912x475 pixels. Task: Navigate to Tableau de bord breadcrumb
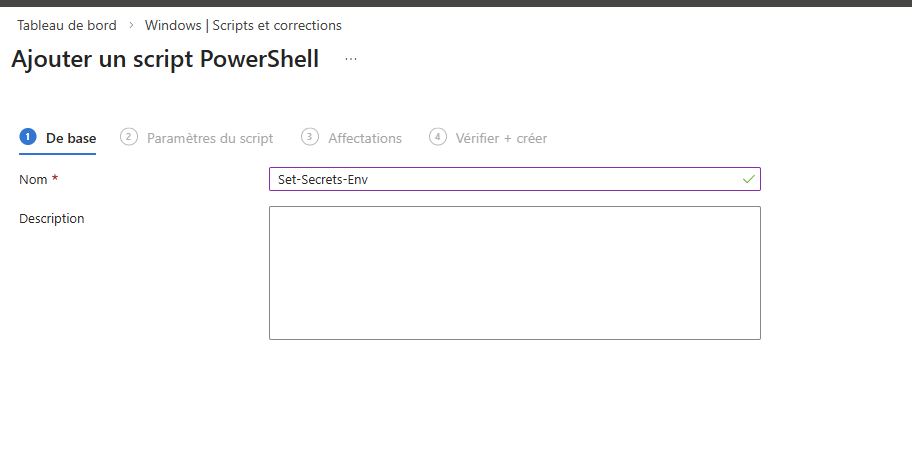(x=67, y=25)
